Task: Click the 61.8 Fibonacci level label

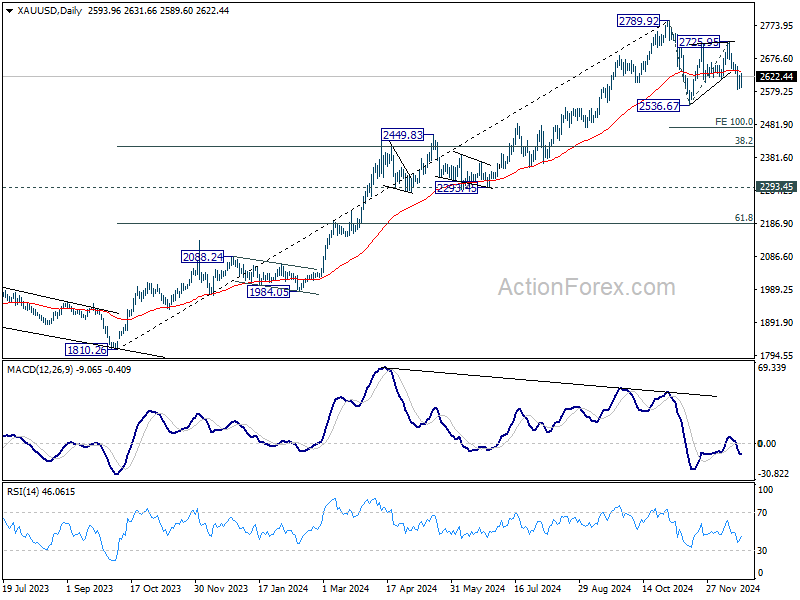Action: coord(743,218)
